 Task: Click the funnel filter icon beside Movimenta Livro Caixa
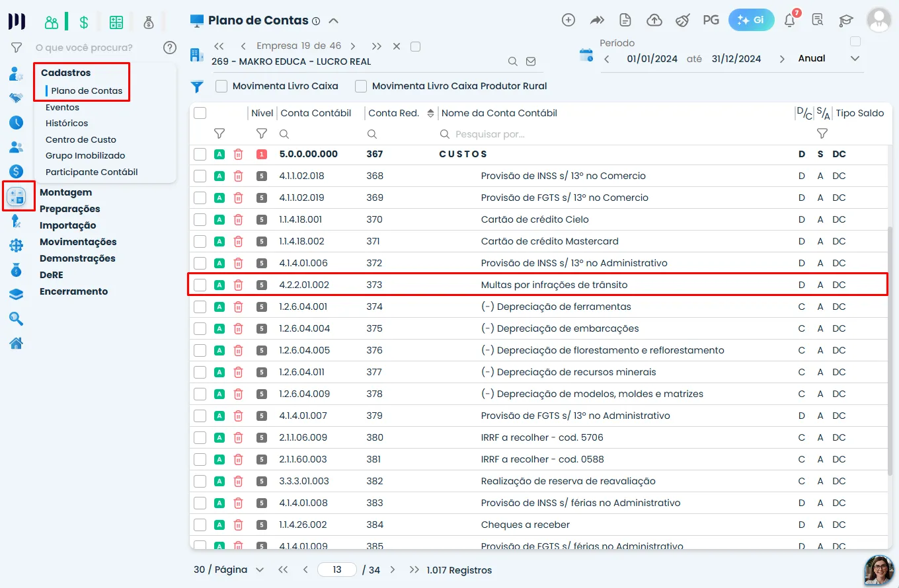pyautogui.click(x=197, y=86)
